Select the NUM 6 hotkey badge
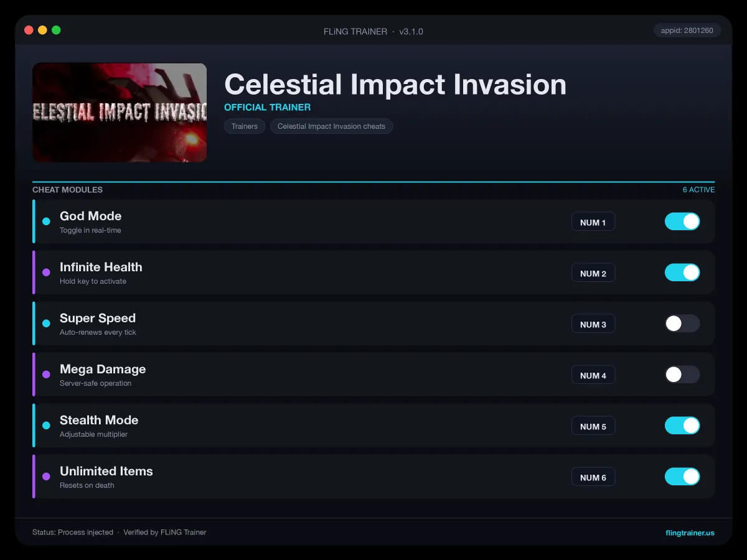747x560 pixels. 593,477
